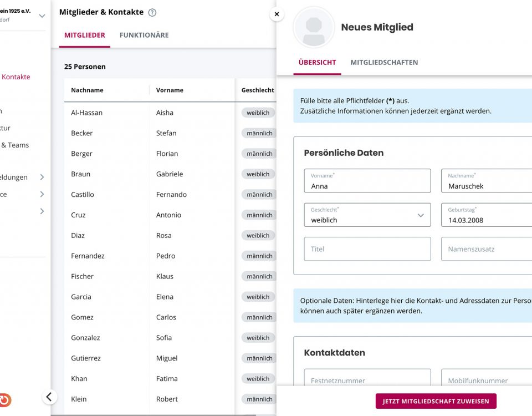The image size is (532, 416).
Task: Sort by Nachname column header
Action: click(x=87, y=90)
